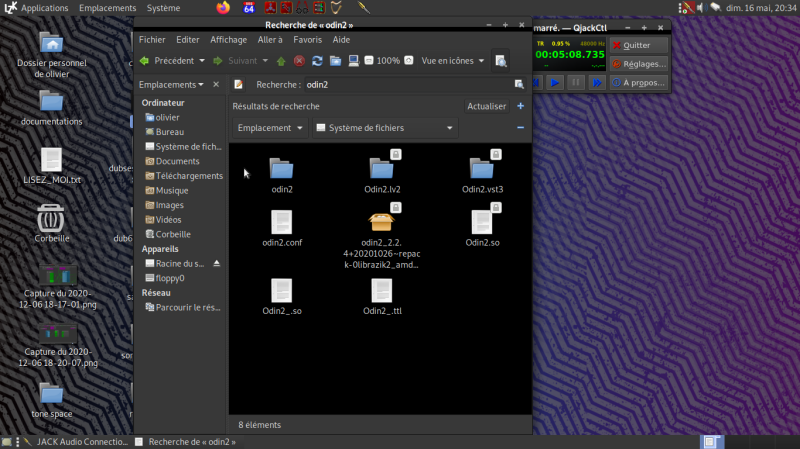This screenshot has width=800, height=449.
Task: Open the Emplacement criterion dropdown
Action: tap(270, 128)
